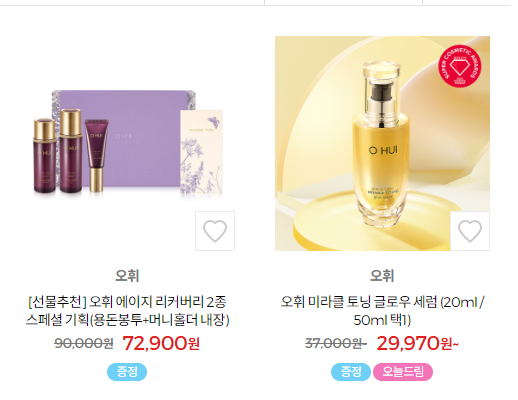Click the 증정 tag under the serum
This screenshot has width=518, height=400.
pos(351,372)
